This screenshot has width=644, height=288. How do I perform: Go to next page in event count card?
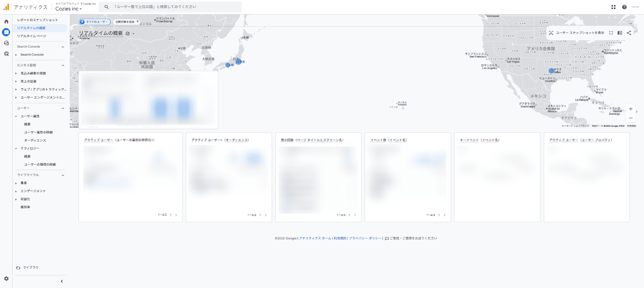coord(444,215)
